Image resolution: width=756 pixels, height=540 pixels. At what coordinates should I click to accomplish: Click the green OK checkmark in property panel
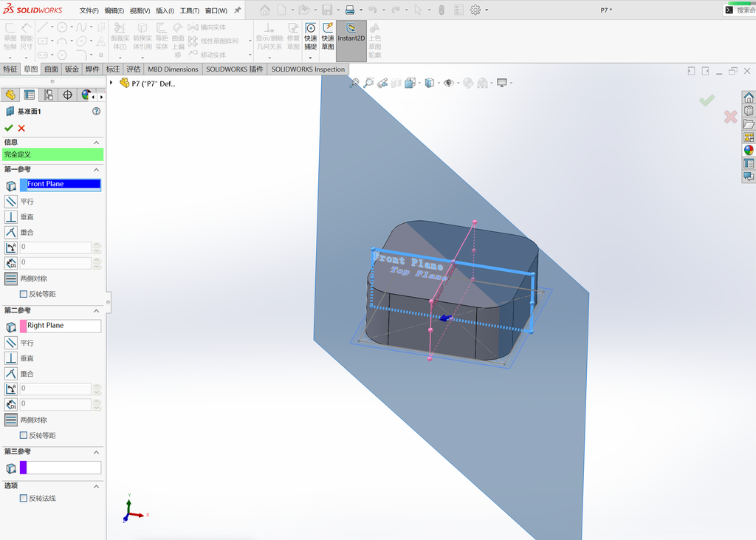9,128
